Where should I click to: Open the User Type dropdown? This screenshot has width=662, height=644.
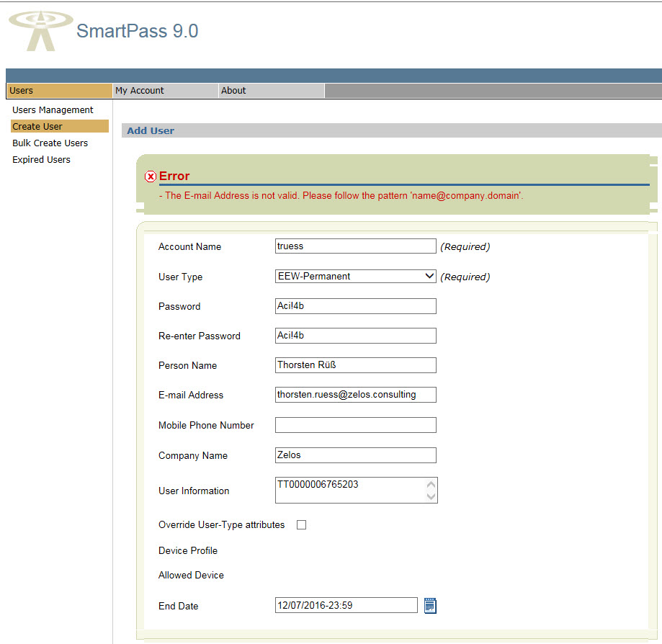356,276
